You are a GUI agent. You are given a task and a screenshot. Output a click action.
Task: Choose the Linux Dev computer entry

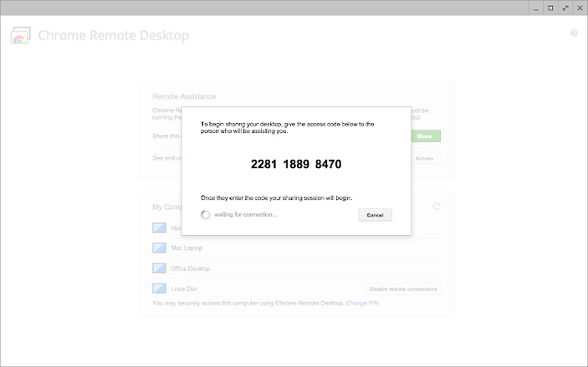point(185,288)
